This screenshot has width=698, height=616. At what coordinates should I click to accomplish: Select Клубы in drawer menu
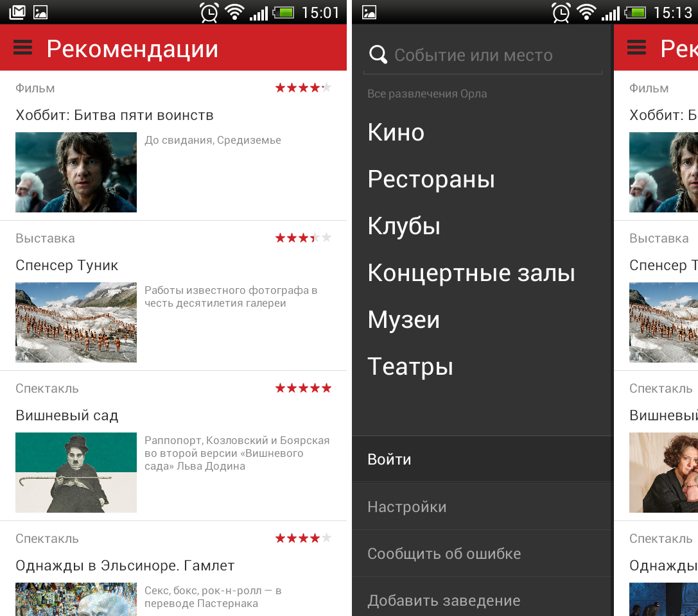(404, 227)
